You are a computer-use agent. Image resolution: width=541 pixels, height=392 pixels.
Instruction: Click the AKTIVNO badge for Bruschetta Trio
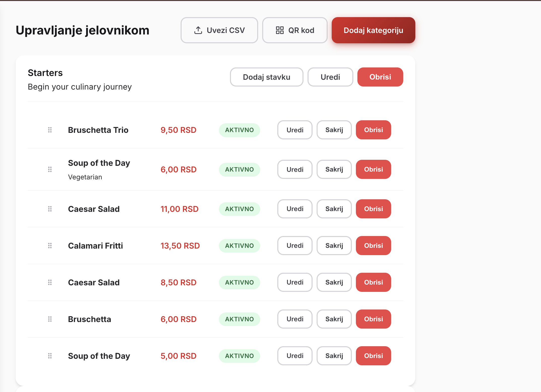tap(239, 130)
